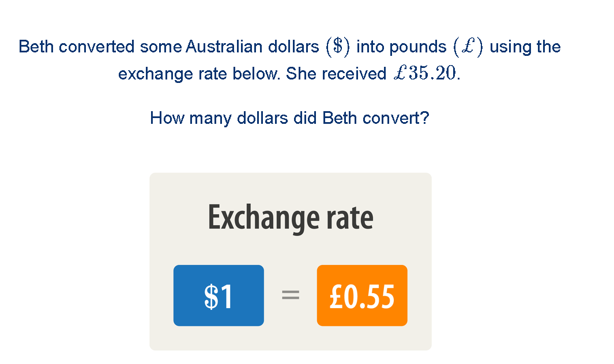Click the words "She received"
Viewport: 614px width, 364px height.
point(336,74)
